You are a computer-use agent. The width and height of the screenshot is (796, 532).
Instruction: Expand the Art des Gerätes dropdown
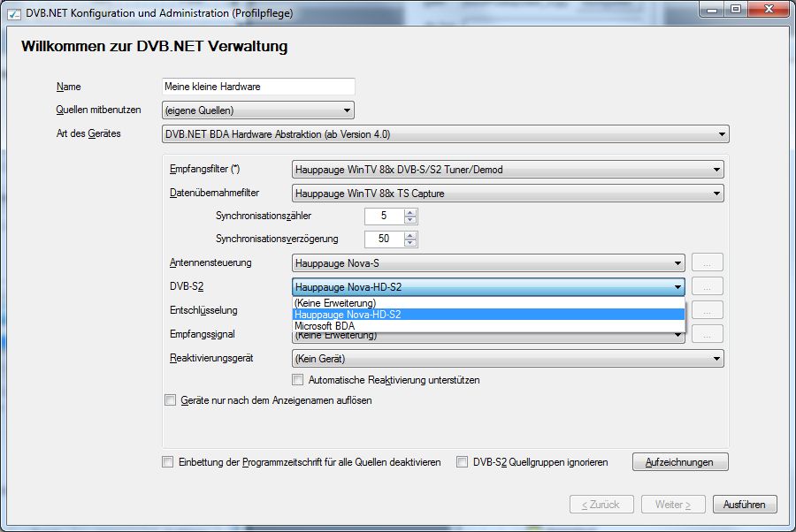click(446, 134)
